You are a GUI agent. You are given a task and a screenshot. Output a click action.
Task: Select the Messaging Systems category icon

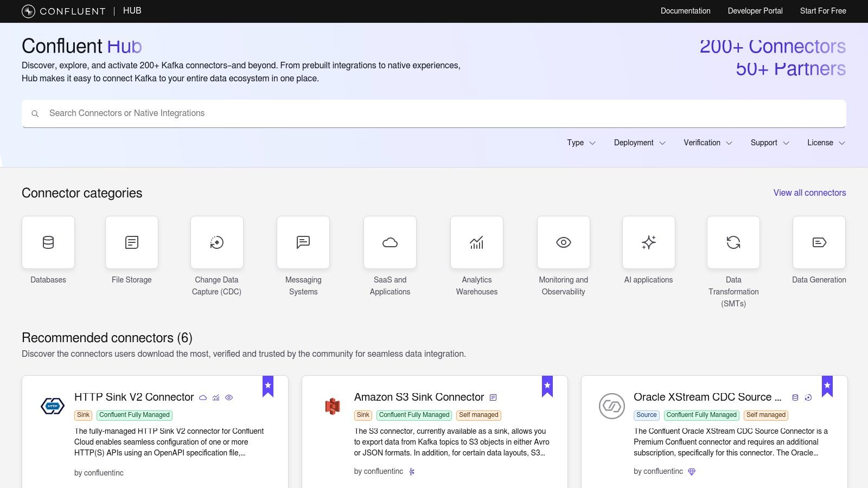(303, 242)
